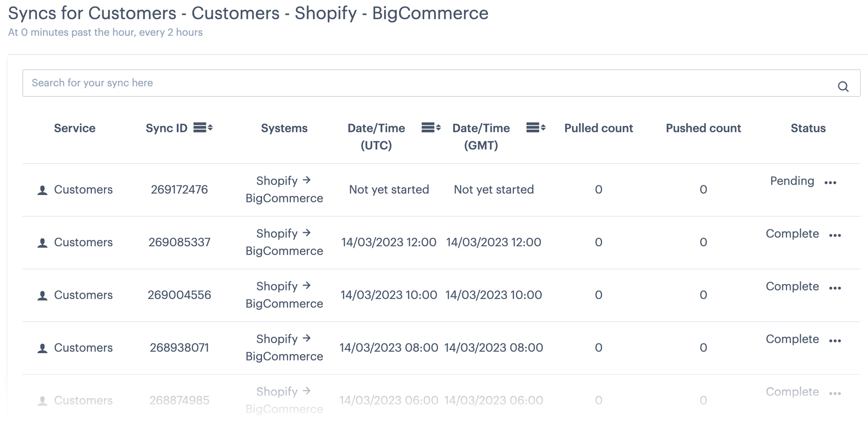Open options menu for Pending sync
The height and width of the screenshot is (434, 868).
click(830, 183)
